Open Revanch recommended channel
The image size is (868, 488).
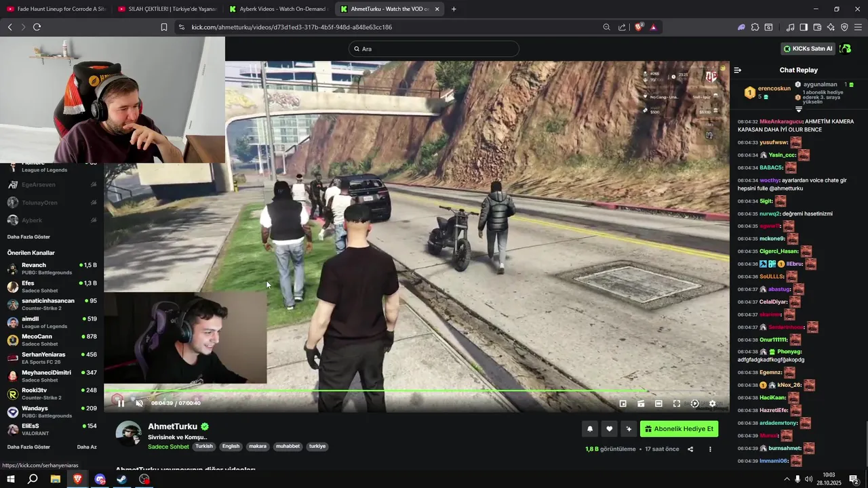point(52,268)
